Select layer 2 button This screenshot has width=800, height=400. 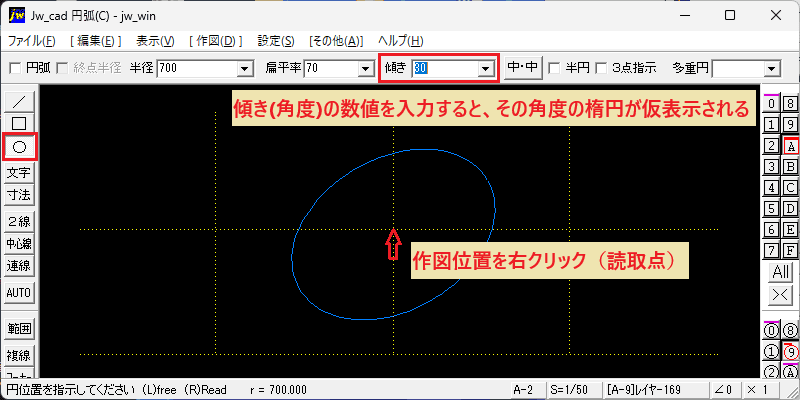771,146
